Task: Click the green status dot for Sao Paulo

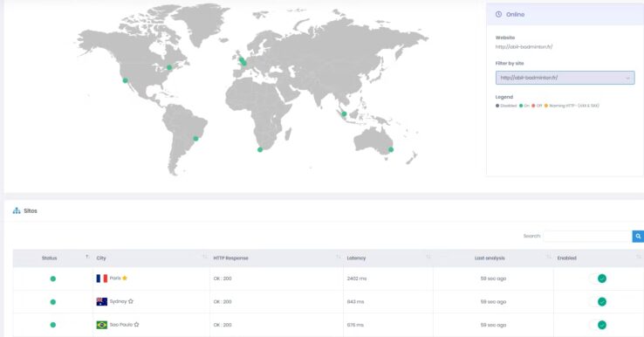Action: point(53,325)
